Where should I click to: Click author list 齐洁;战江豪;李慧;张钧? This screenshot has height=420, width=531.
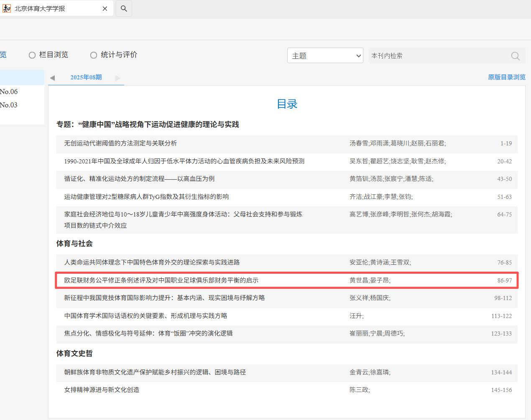[x=381, y=197]
